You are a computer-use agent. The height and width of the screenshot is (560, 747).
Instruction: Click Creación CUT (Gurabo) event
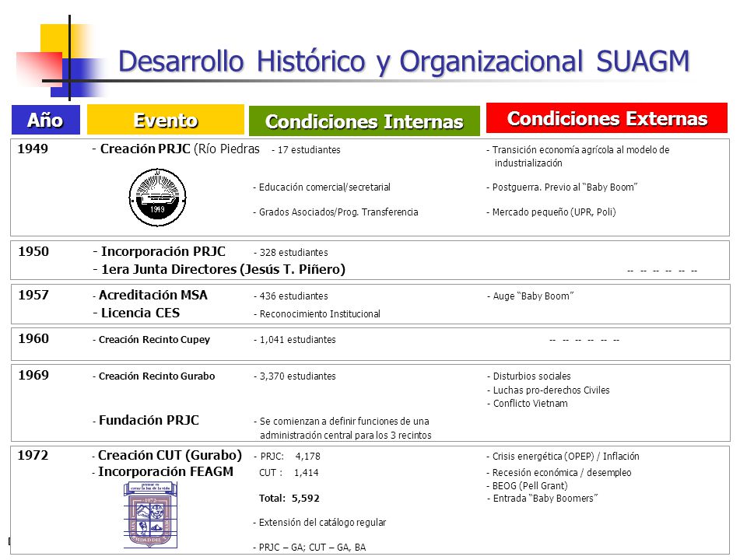point(167,455)
